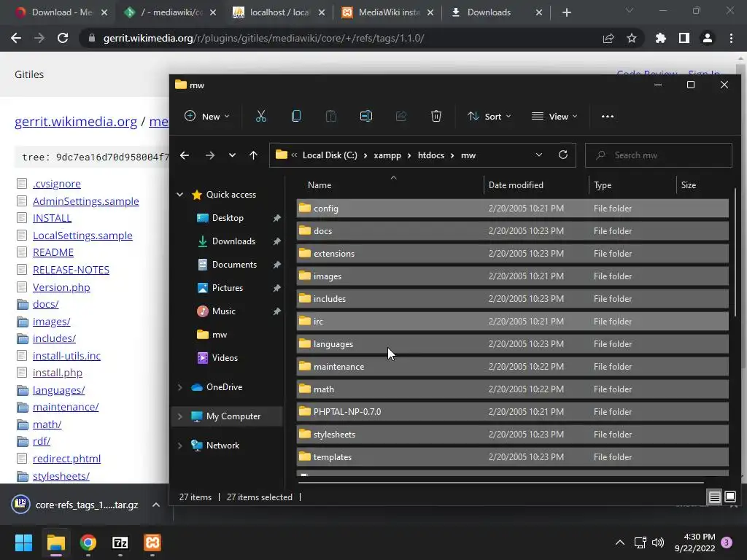Open the New dropdown in Explorer toolbar
747x560 pixels.
point(207,116)
